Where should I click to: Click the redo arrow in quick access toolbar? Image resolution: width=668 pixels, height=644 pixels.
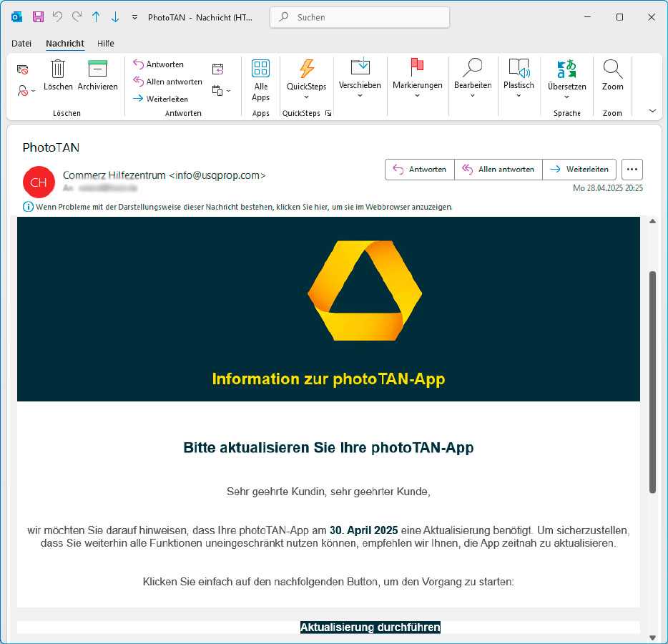[x=77, y=17]
